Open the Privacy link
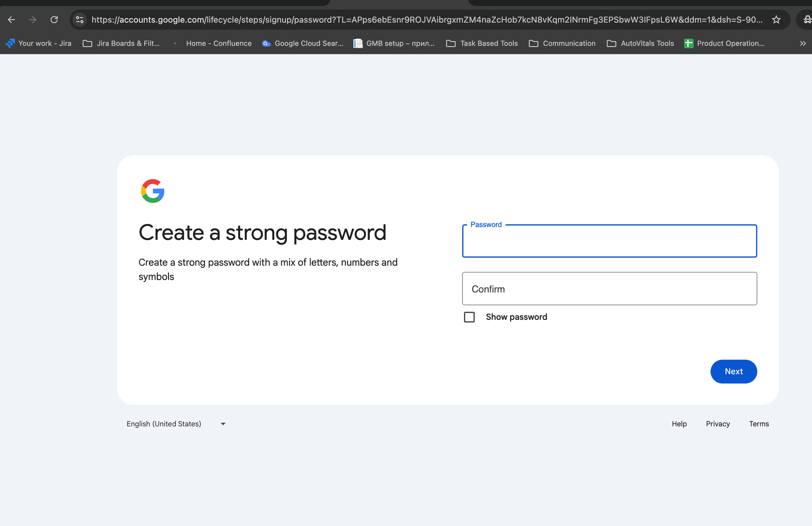 point(718,424)
